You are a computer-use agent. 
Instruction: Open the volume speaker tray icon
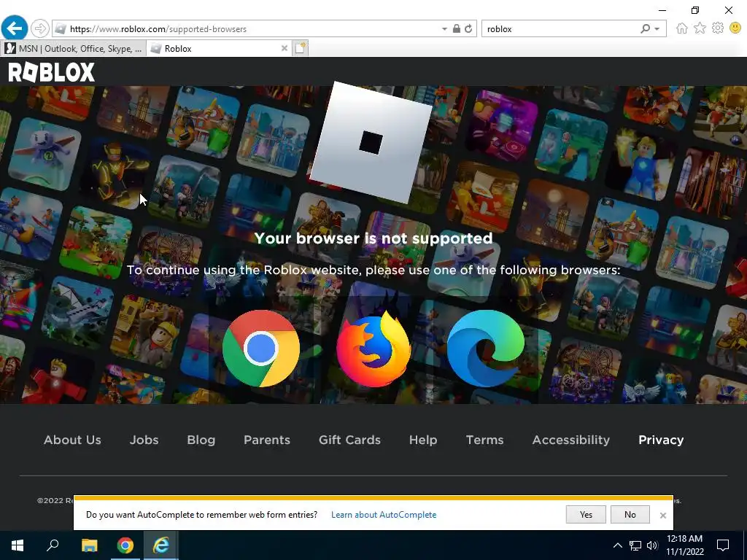coord(652,545)
